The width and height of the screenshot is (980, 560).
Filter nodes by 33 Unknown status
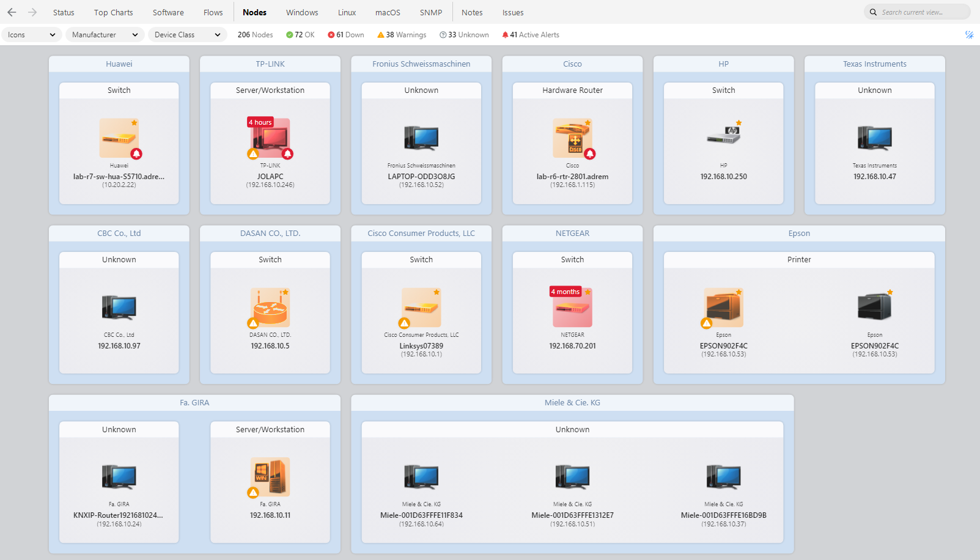464,35
